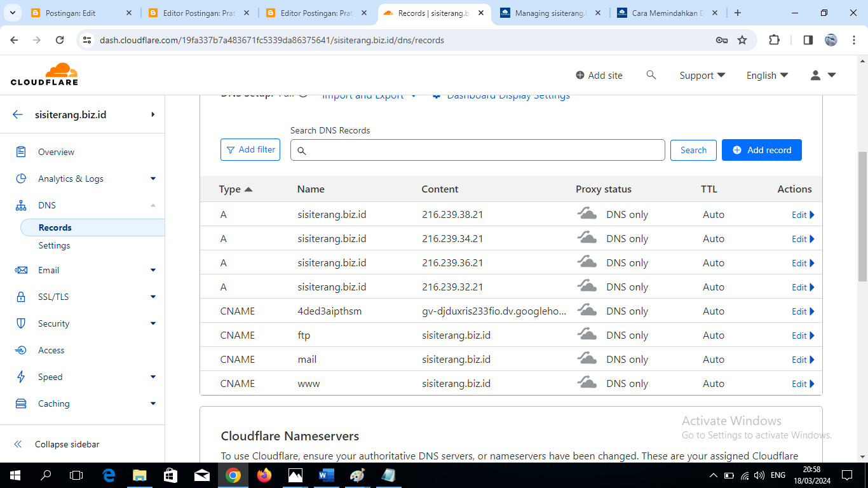868x488 pixels.
Task: Switch to Cara Memindahkan browser tab
Action: 667,13
